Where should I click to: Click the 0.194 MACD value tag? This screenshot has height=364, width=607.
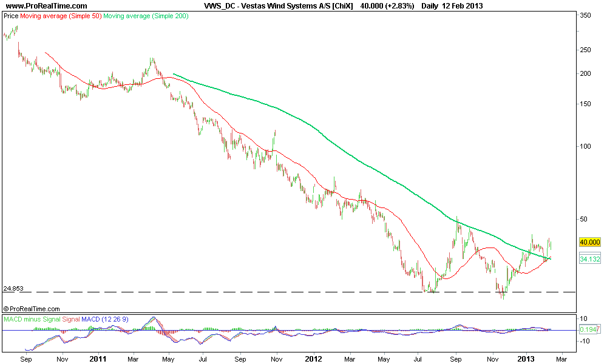click(589, 329)
